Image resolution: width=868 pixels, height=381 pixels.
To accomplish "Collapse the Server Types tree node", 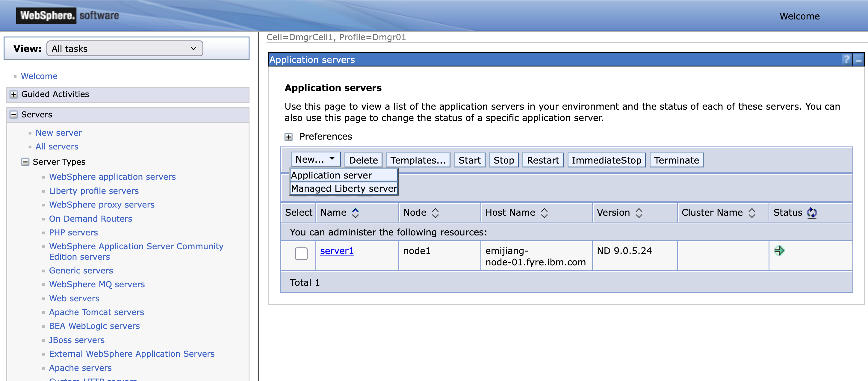I will (x=25, y=162).
